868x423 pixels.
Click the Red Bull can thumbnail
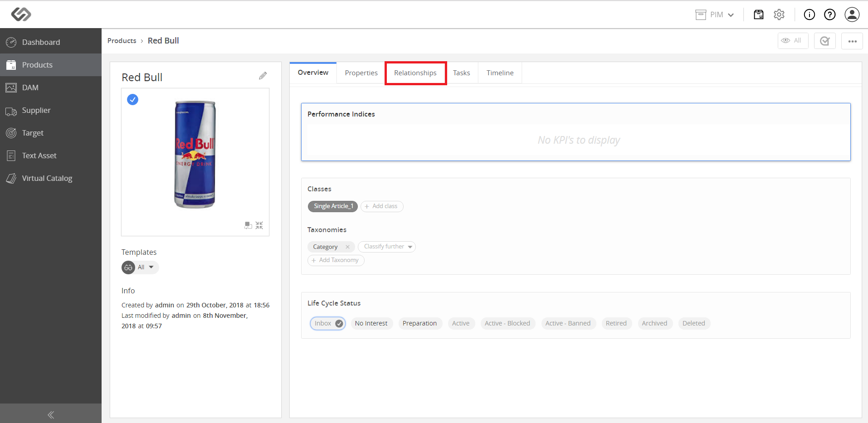pyautogui.click(x=195, y=154)
